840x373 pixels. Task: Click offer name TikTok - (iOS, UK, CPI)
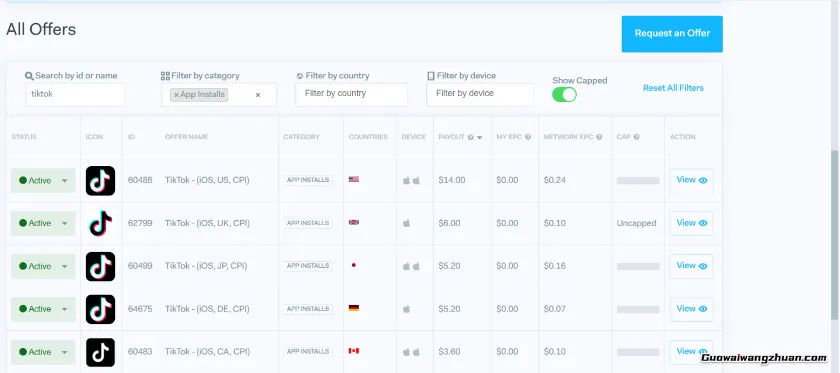[207, 223]
